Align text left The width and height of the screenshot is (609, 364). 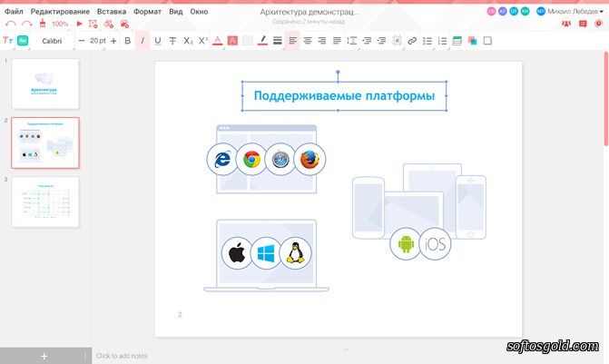point(292,41)
